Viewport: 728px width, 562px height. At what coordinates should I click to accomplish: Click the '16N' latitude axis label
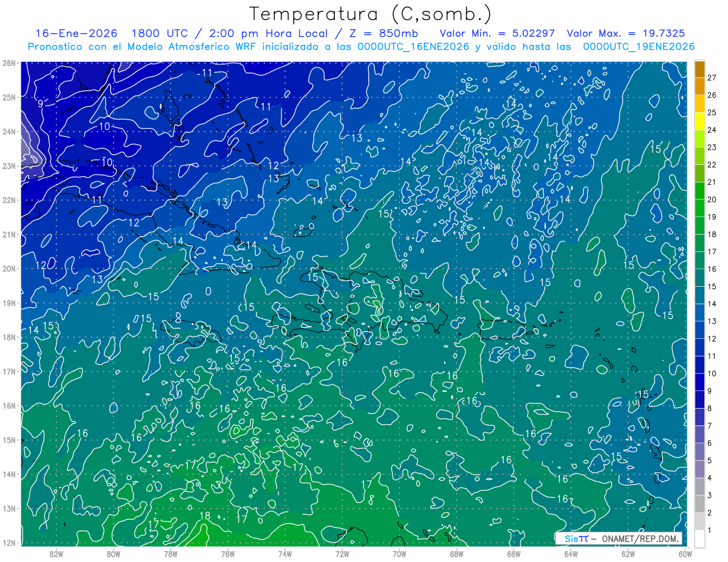(9, 406)
